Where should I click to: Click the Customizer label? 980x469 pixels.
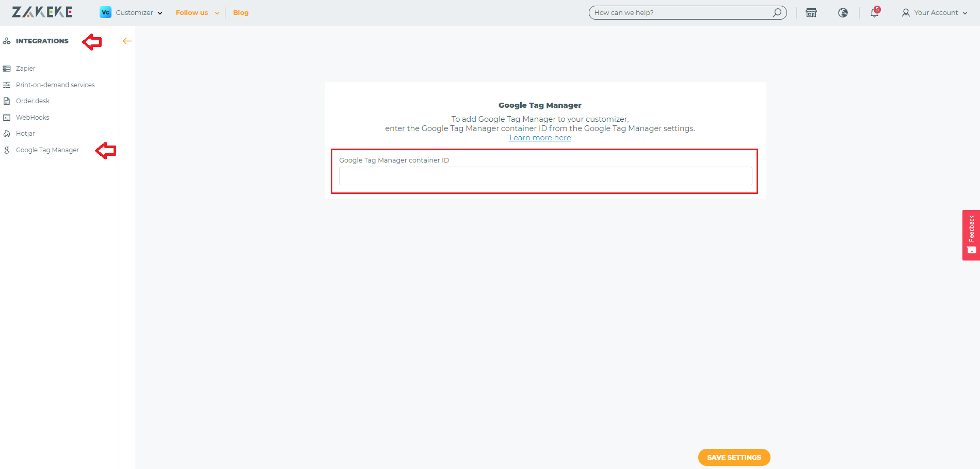point(134,12)
